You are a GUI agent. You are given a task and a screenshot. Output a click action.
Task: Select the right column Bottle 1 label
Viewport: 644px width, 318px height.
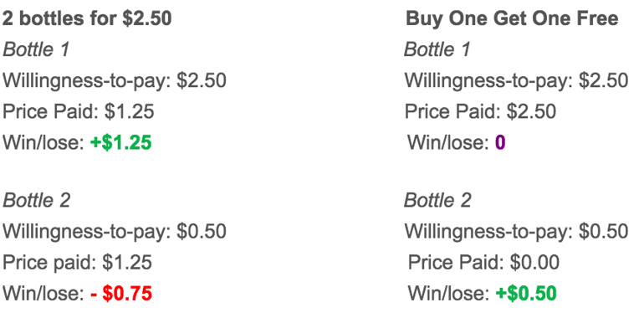tap(437, 49)
